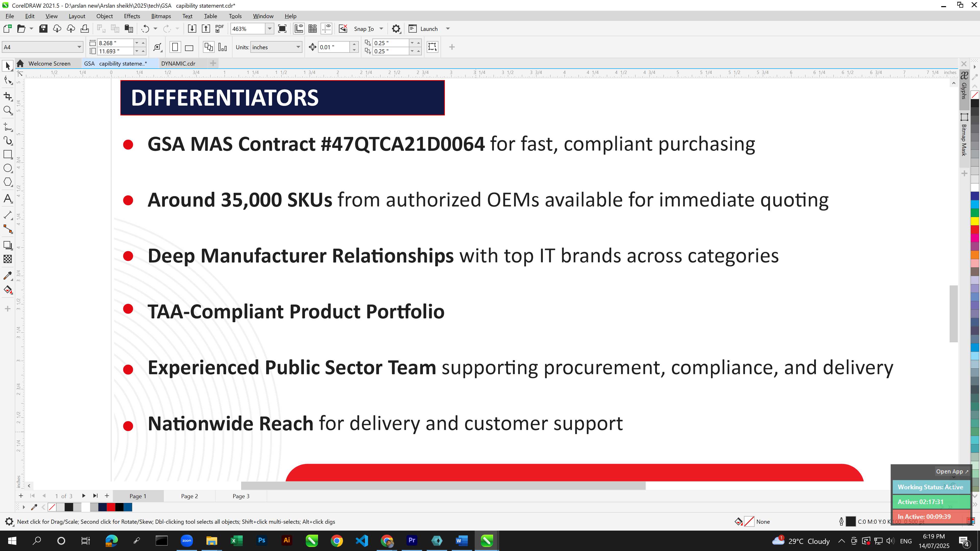Select the Parallel Dimension tool

pyautogui.click(x=8, y=215)
